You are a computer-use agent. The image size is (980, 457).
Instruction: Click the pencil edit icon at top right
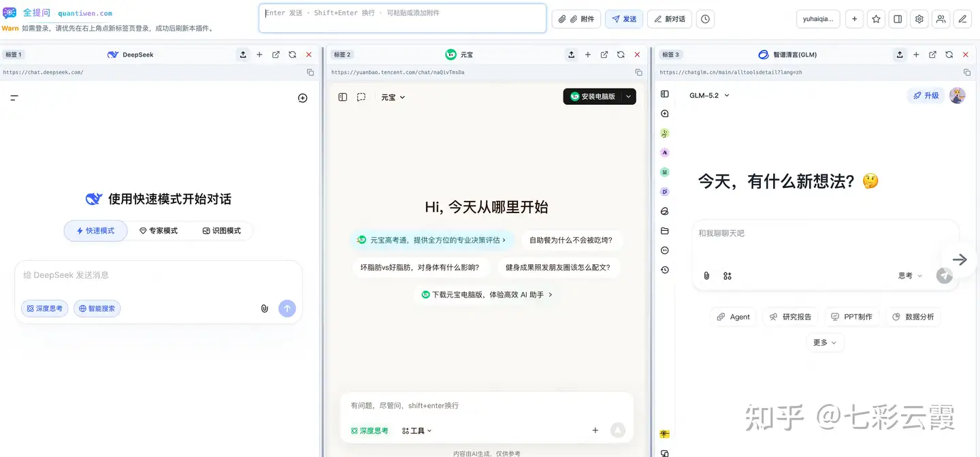tap(962, 19)
